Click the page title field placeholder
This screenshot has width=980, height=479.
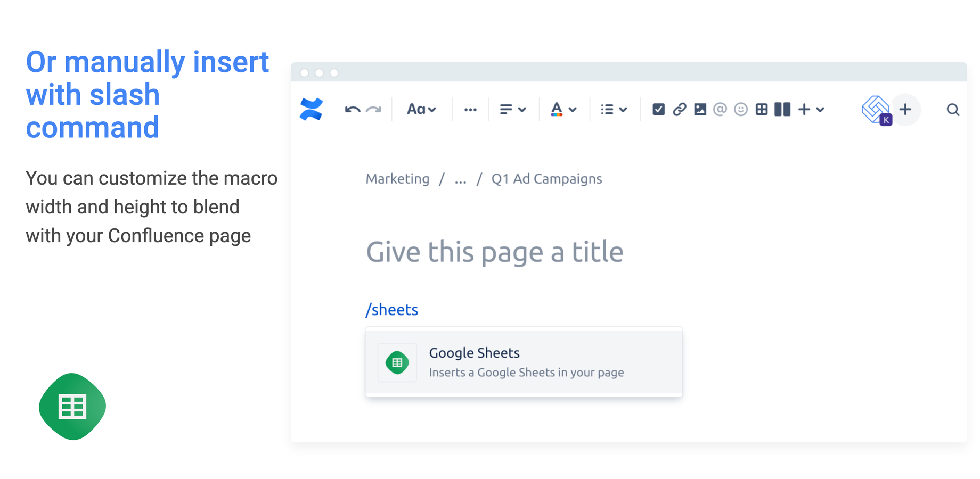(494, 252)
